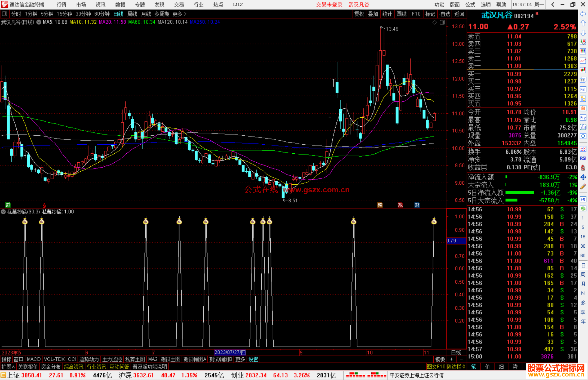Toggle the chart panel layout icon top-left
This screenshot has width=588, height=380.
pyautogui.click(x=4, y=14)
